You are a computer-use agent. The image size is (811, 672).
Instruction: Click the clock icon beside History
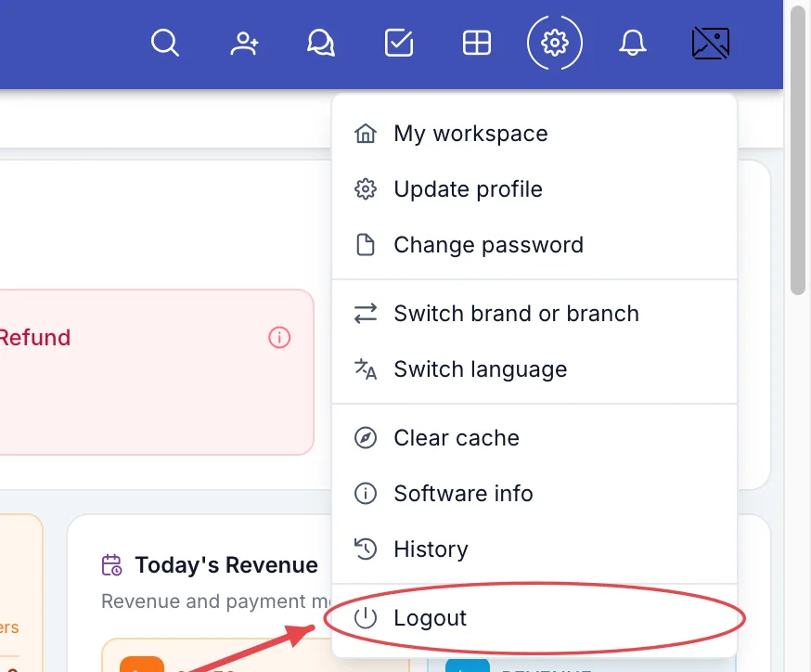point(366,549)
